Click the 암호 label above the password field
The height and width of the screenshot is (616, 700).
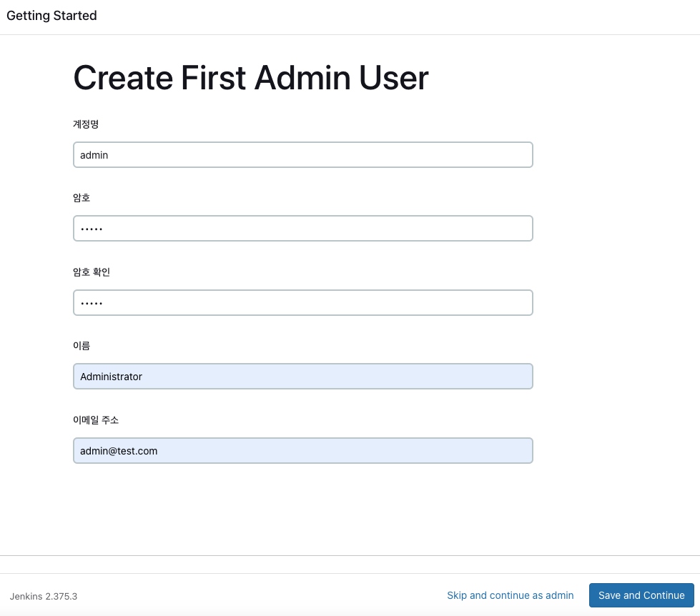tap(82, 198)
